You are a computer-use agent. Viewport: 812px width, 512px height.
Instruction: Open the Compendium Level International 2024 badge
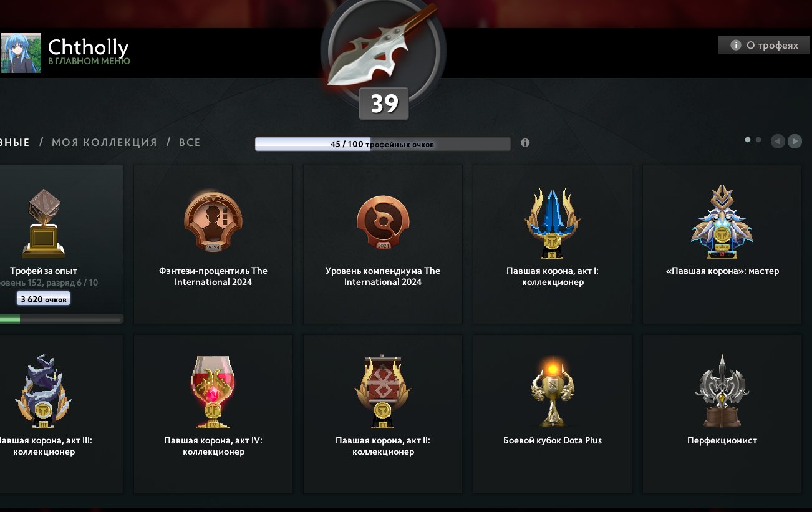(383, 223)
